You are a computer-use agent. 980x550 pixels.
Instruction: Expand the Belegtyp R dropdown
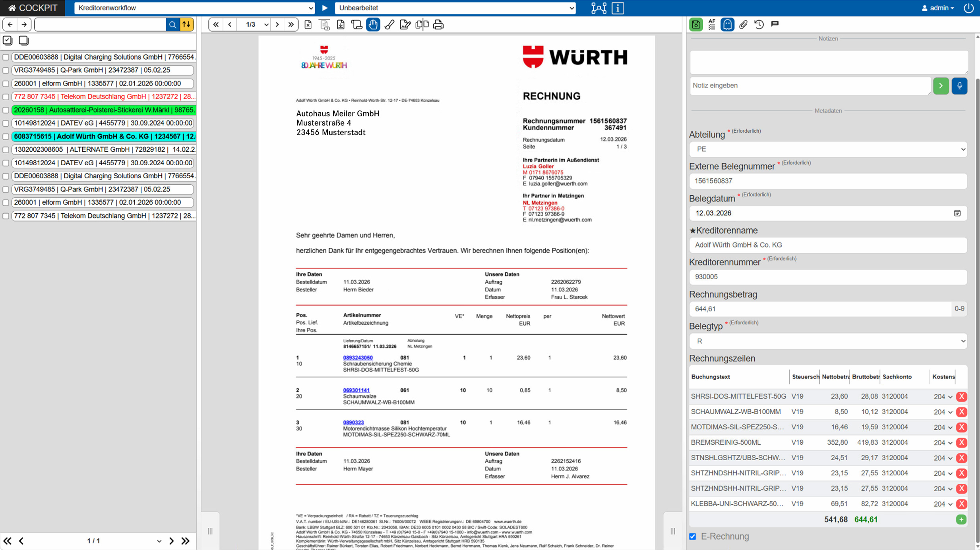(828, 341)
